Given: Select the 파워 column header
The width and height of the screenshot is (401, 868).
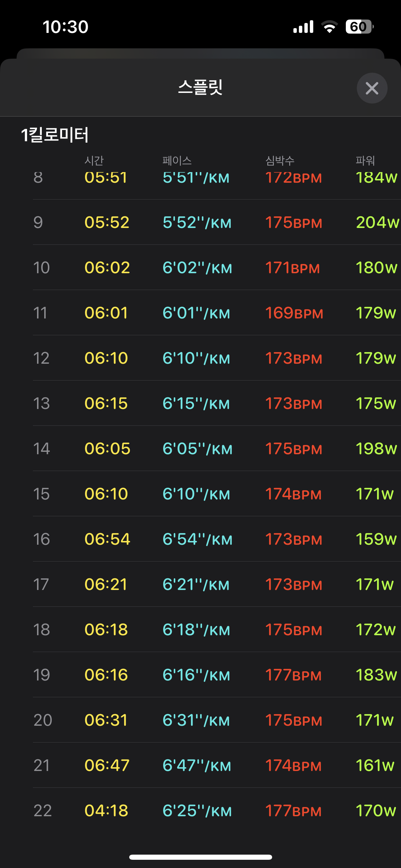Looking at the screenshot, I should pyautogui.click(x=365, y=160).
